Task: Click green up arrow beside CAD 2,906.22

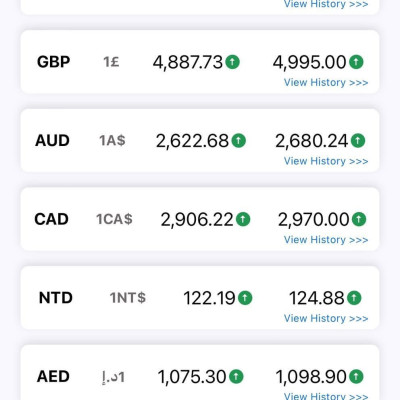Action: point(243,219)
